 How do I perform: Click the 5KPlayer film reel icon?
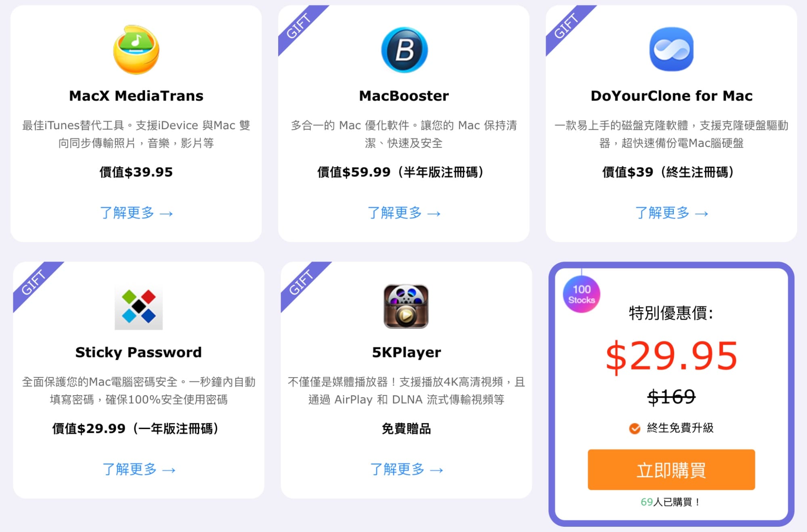406,306
